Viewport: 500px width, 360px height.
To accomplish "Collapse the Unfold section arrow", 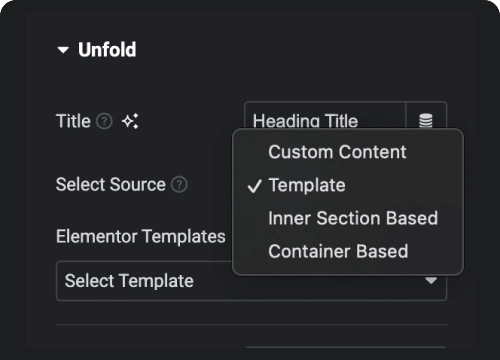I will tap(63, 50).
